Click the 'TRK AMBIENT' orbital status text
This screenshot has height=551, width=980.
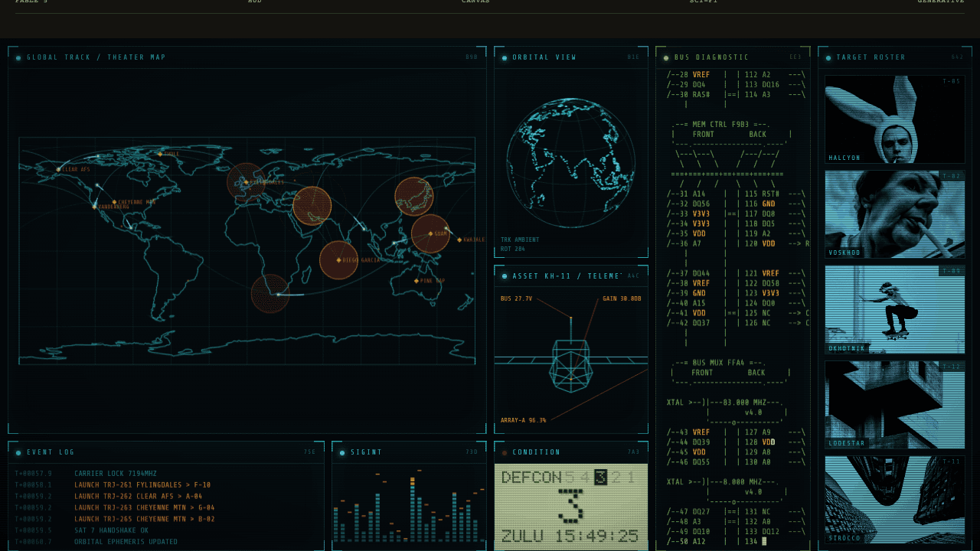pos(520,240)
